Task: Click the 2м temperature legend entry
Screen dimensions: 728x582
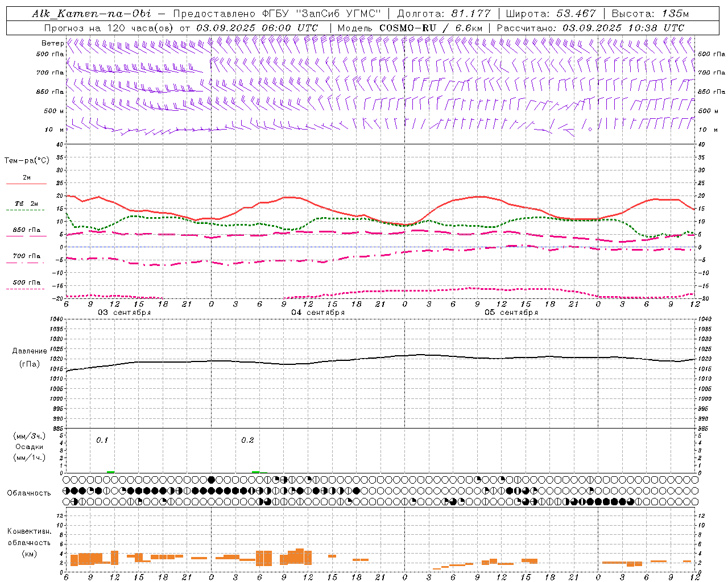Action: (x=26, y=178)
